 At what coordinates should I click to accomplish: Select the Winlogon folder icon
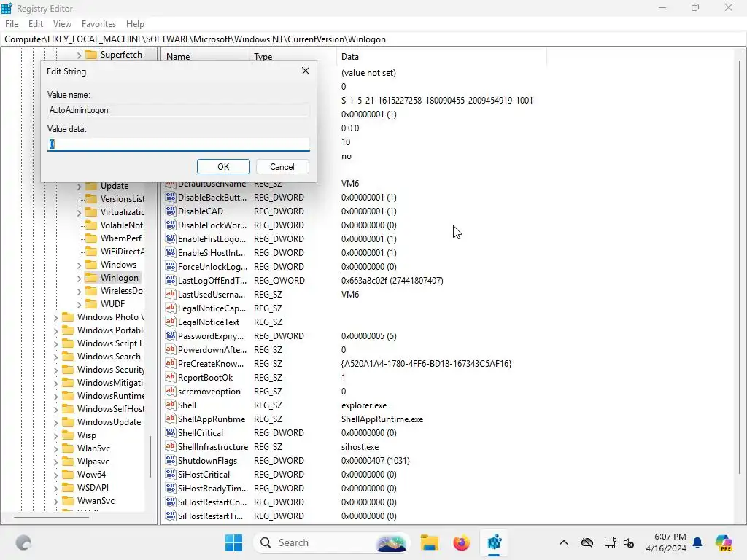(91, 278)
